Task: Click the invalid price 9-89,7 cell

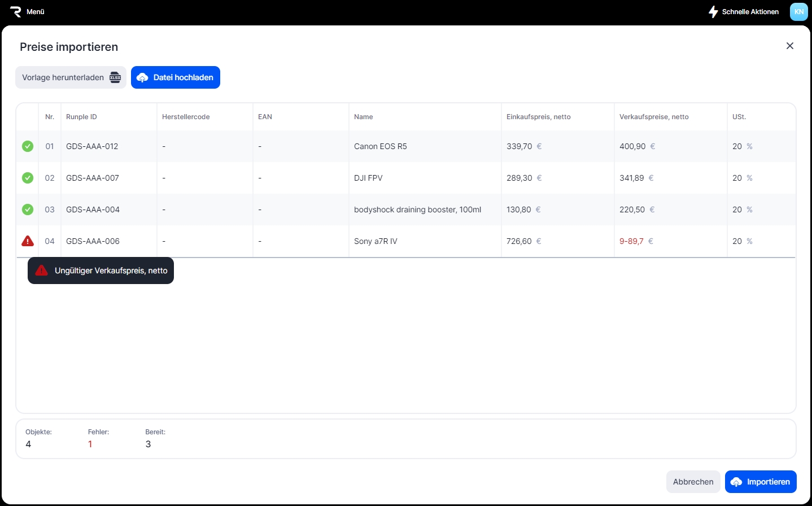Action: (x=631, y=241)
